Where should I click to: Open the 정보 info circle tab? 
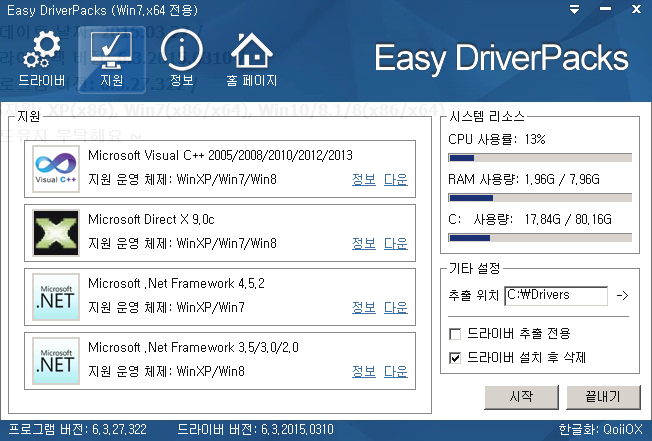coord(182,59)
